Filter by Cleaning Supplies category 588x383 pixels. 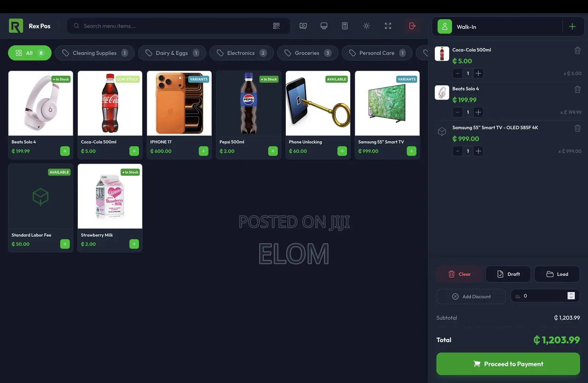tap(95, 53)
